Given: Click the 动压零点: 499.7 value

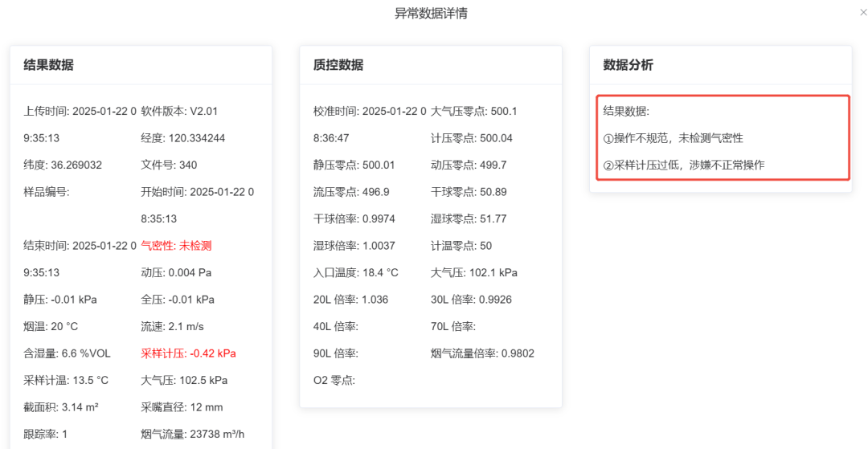Looking at the screenshot, I should point(469,165).
